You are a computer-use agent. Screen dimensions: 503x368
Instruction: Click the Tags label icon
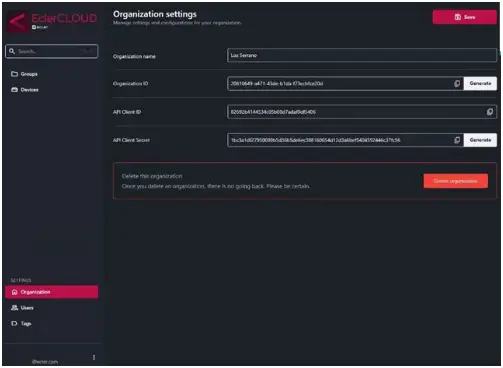(14, 323)
